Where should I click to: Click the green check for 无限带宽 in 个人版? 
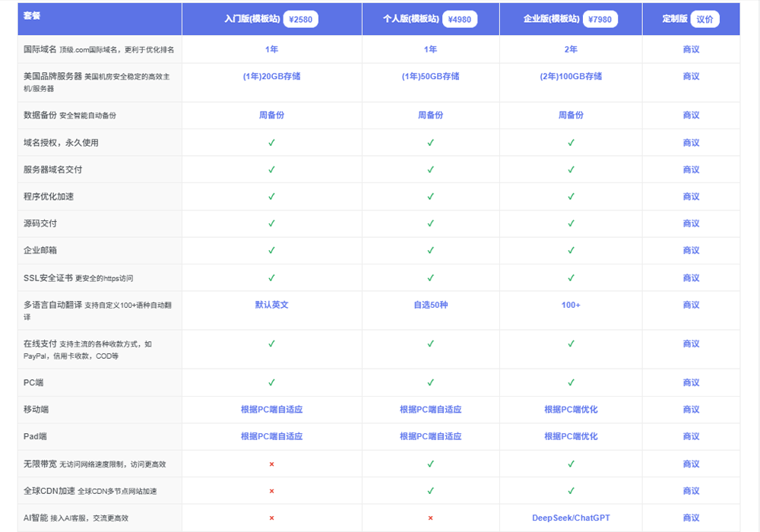pos(430,464)
